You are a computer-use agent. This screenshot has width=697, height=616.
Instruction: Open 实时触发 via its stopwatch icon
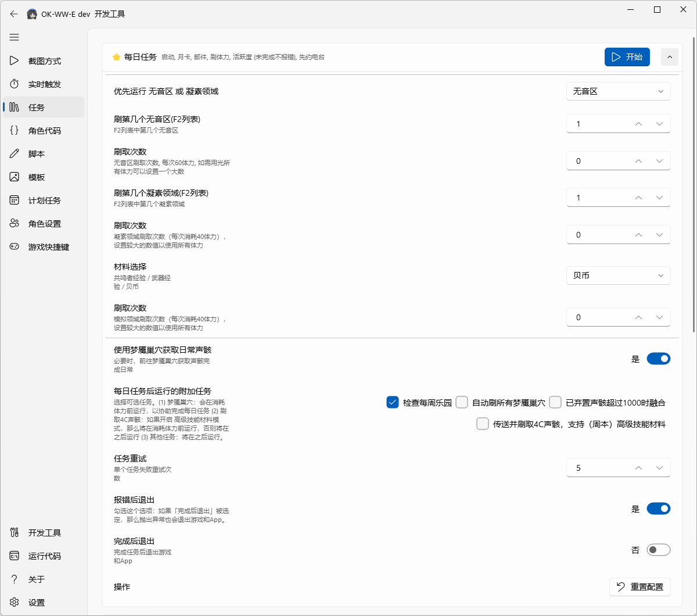[15, 84]
